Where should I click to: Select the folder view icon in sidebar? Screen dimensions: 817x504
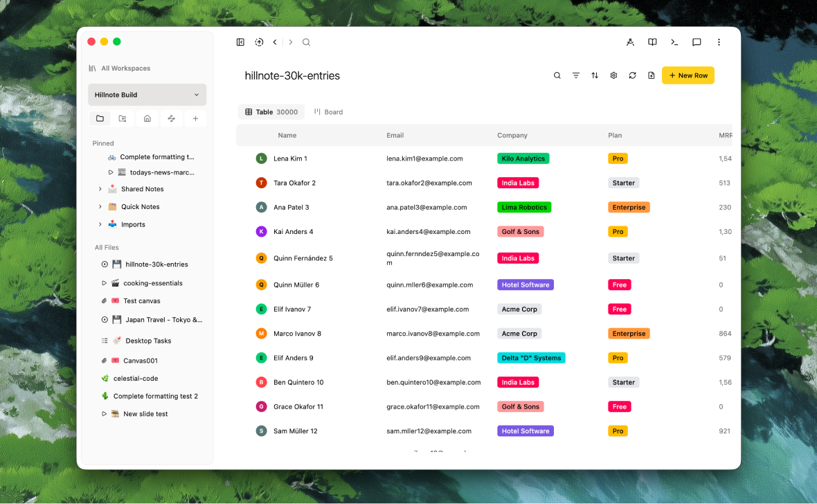[100, 119]
